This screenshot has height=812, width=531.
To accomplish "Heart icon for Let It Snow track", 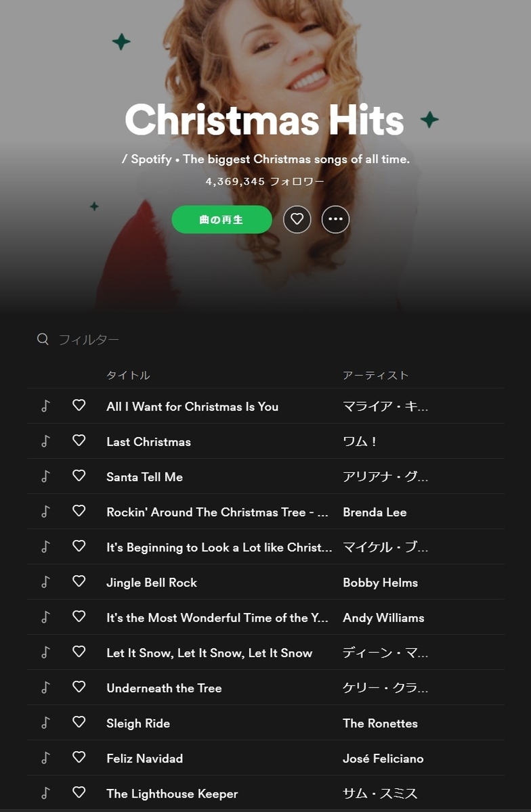I will [x=79, y=652].
